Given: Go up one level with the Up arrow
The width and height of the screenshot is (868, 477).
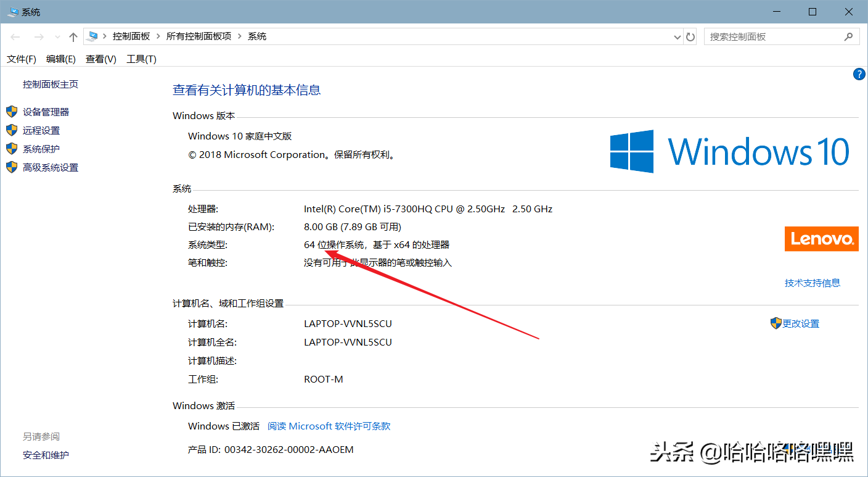Looking at the screenshot, I should [x=73, y=37].
